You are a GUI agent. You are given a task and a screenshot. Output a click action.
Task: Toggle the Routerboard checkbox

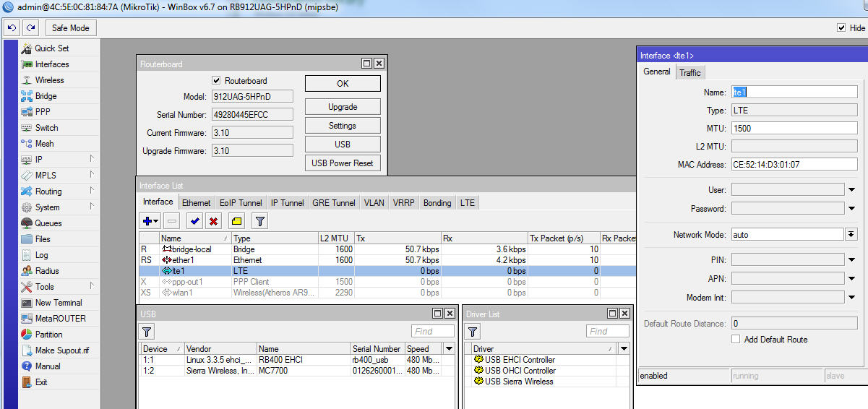point(216,80)
